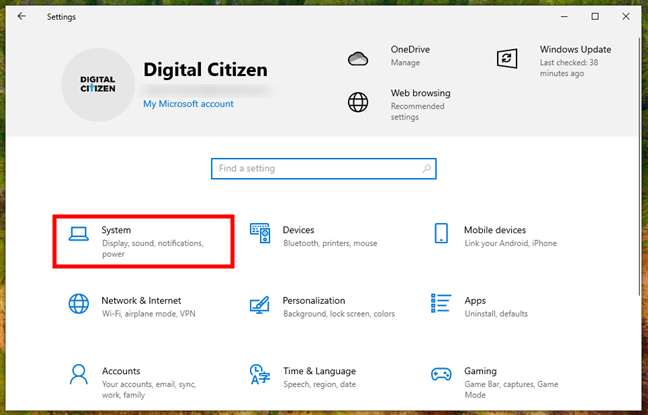Open the Mobile devices phone icon
This screenshot has height=415, width=648.
441,233
